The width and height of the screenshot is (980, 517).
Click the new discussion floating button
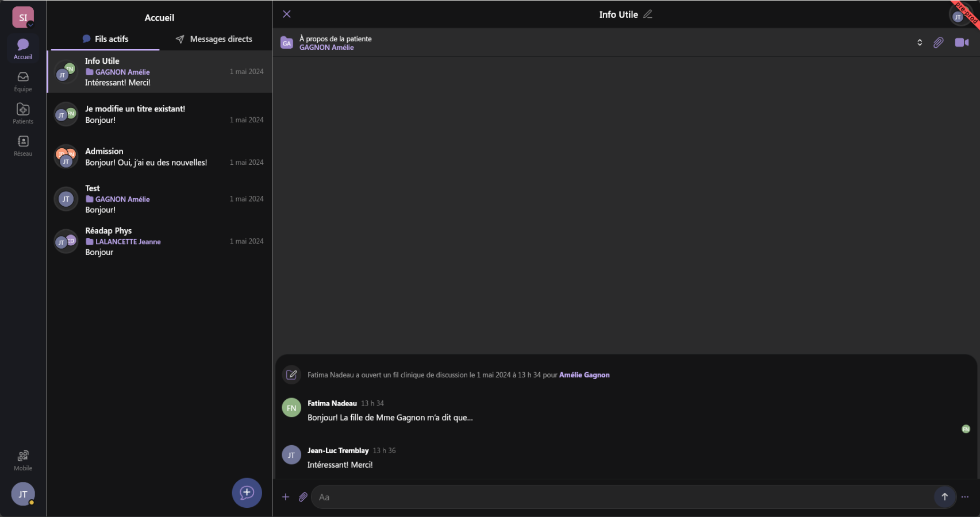[x=247, y=492]
